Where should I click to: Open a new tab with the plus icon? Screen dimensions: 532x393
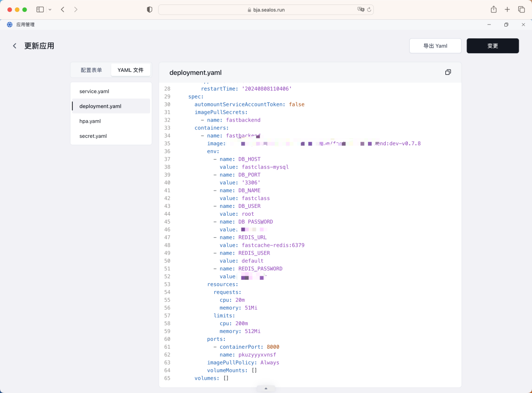tap(507, 9)
